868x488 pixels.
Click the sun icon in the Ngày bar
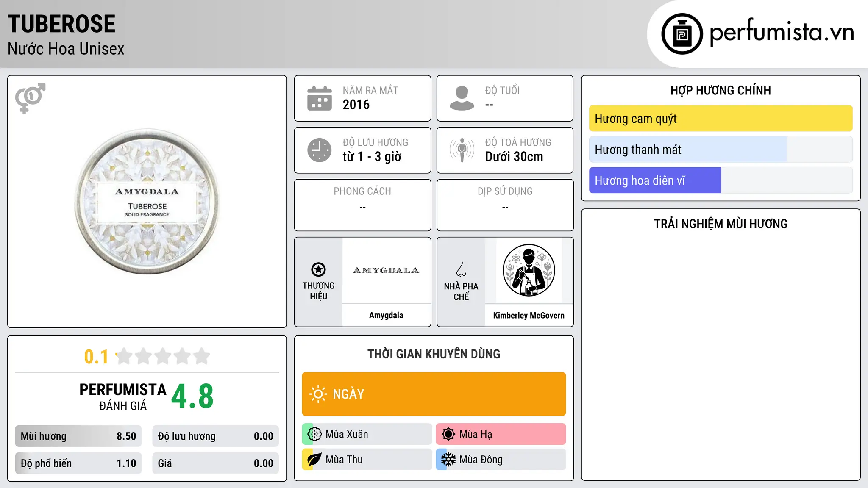coord(318,394)
